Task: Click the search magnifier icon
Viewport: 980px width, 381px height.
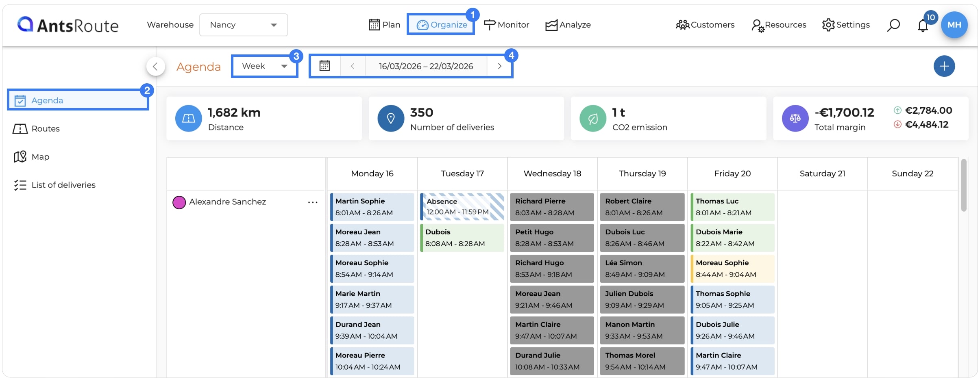Action: (893, 25)
